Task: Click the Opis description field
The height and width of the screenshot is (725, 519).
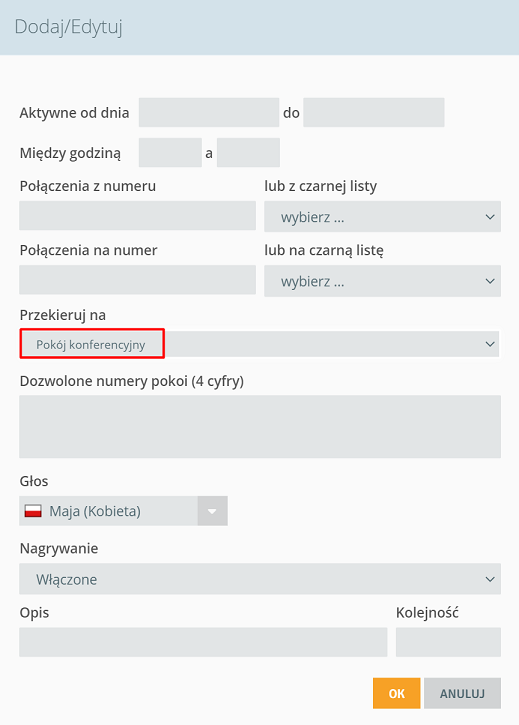Action: click(203, 642)
